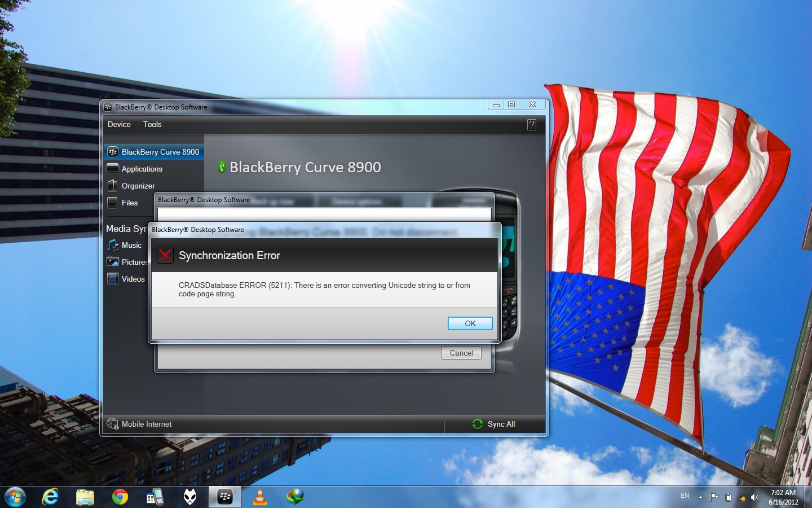Viewport: 812px width, 508px height.
Task: Click the BlackBerry title bar logo icon
Action: (x=108, y=107)
